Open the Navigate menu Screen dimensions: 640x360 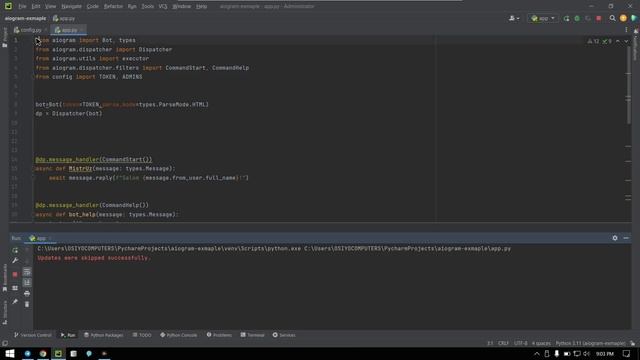pos(71,7)
